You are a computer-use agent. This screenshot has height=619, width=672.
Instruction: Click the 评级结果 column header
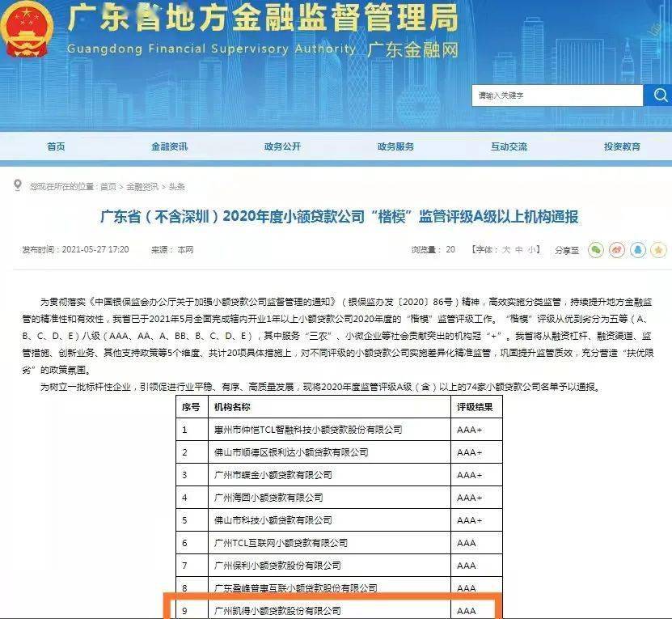pos(475,407)
